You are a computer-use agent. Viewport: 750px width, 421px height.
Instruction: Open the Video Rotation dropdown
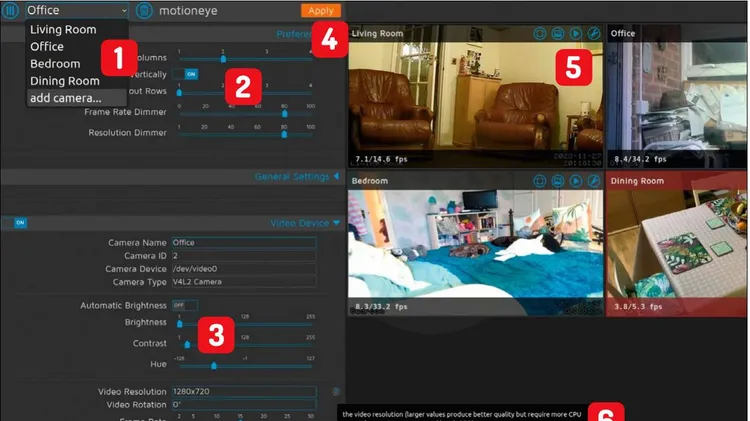[244, 405]
